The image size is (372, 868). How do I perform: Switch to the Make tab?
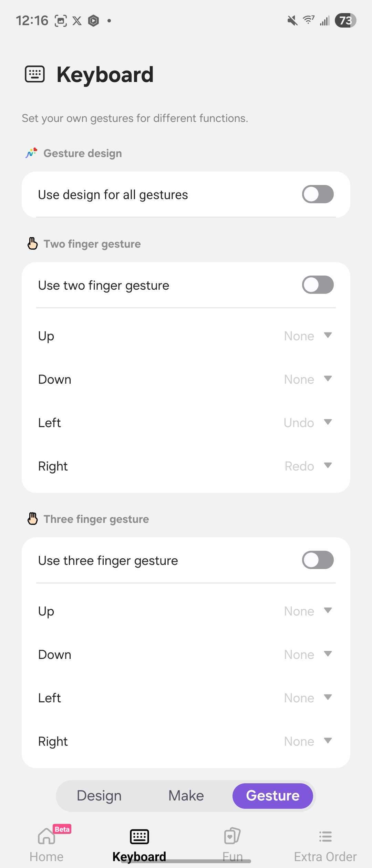[x=186, y=796]
